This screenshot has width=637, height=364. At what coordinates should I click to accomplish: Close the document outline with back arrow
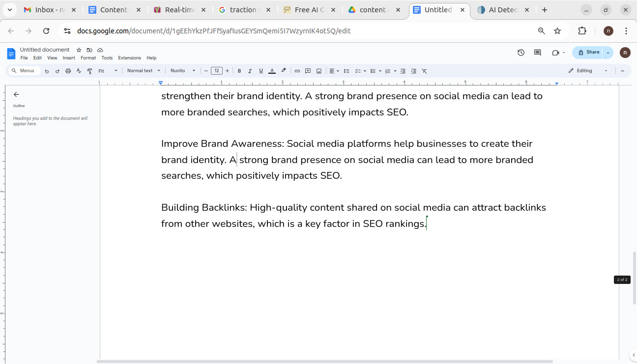(16, 94)
